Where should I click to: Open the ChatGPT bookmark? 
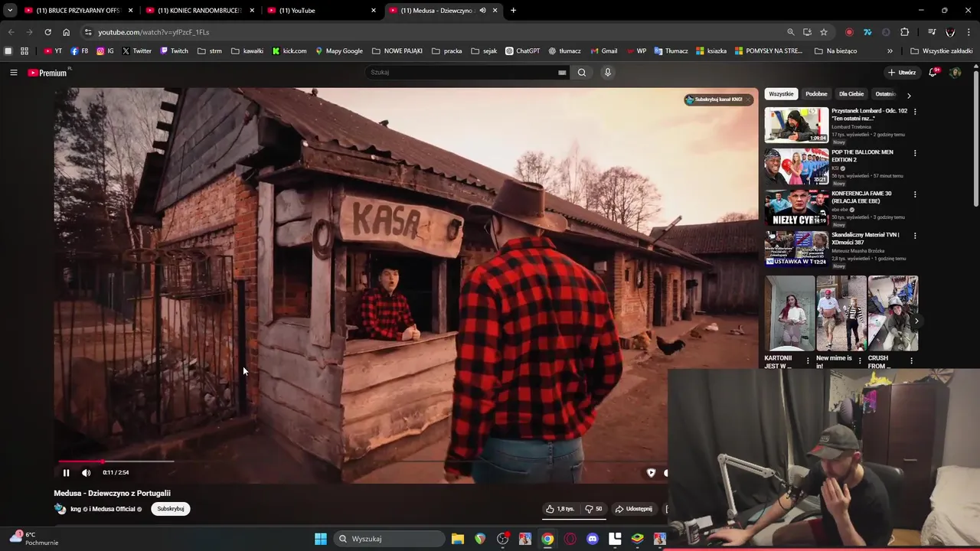pos(522,51)
